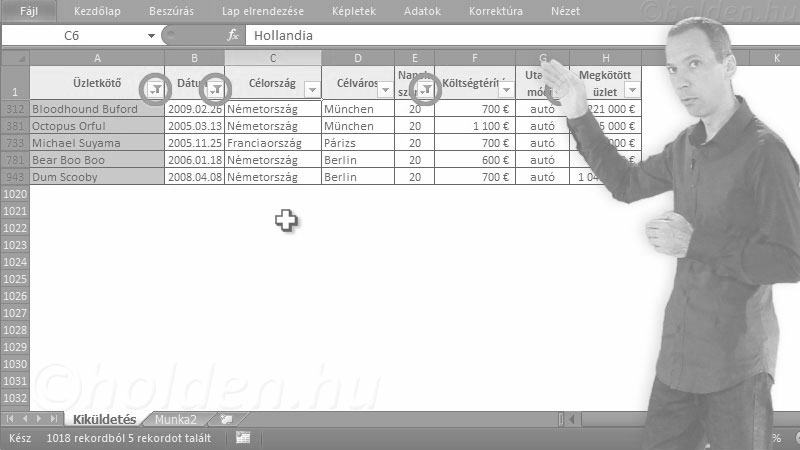Select the Bloodhound Buford cell
This screenshot has height=450, width=800.
(97, 109)
